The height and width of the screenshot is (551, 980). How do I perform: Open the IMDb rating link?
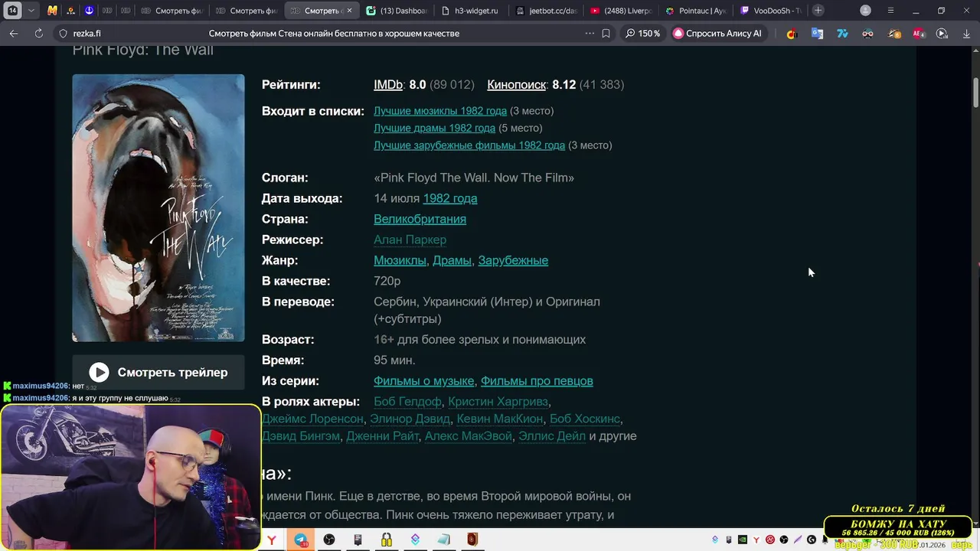click(x=388, y=85)
